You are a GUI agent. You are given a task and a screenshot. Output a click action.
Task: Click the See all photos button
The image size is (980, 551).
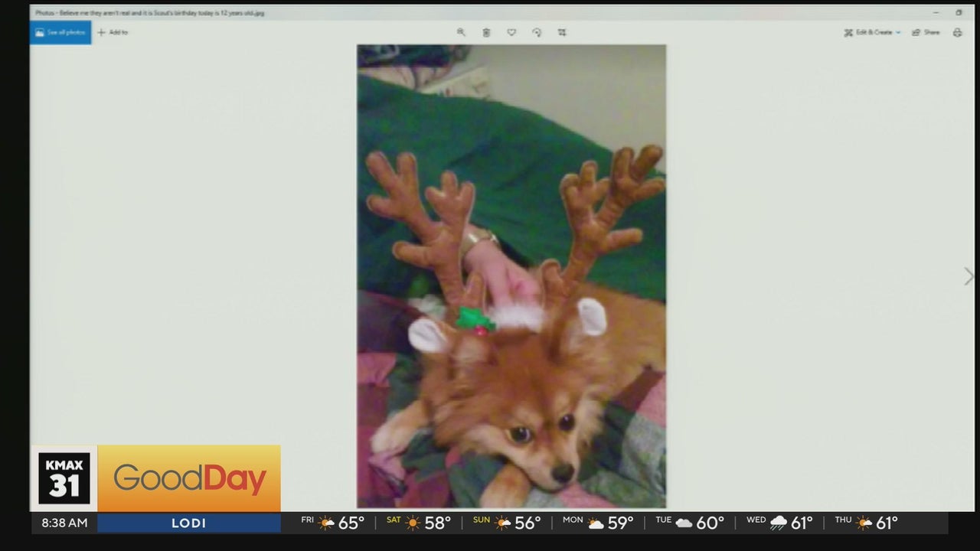pyautogui.click(x=60, y=32)
